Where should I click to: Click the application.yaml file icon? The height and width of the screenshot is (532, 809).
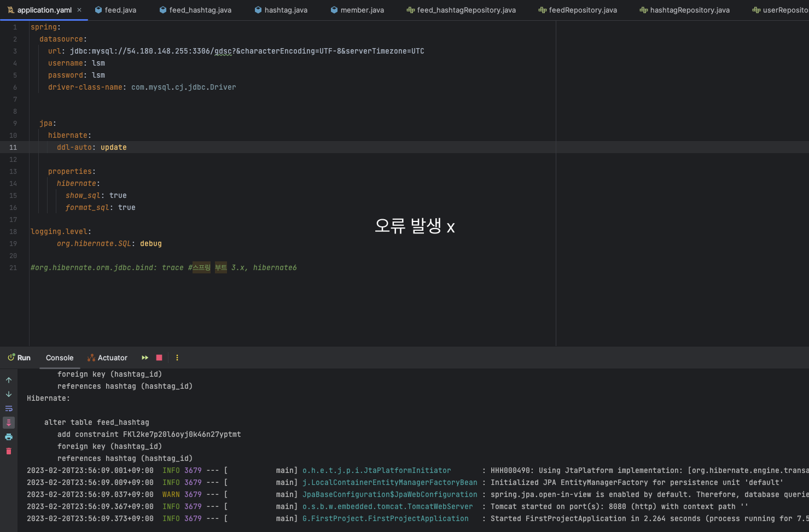[10, 10]
